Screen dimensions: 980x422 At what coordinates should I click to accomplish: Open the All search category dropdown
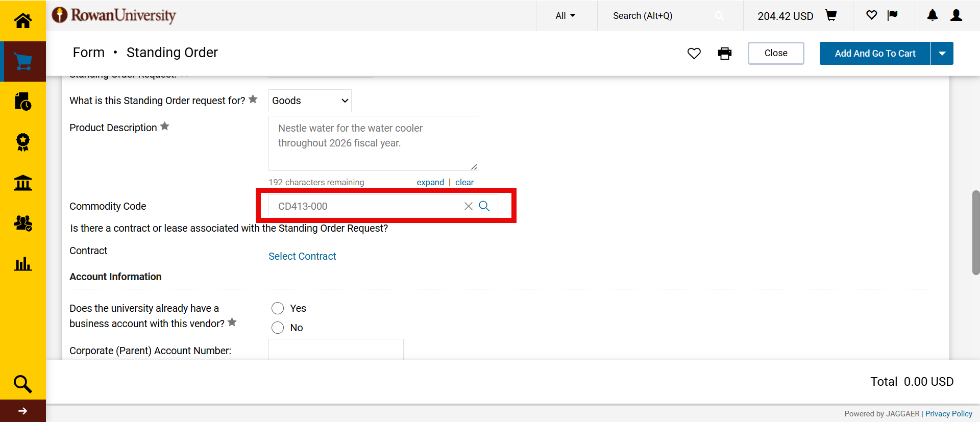point(565,16)
